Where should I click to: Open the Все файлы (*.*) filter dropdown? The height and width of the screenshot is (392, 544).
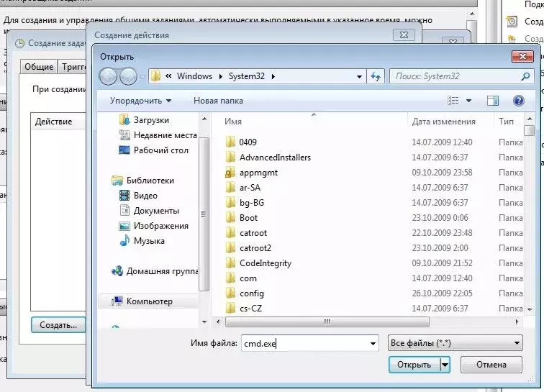tap(455, 343)
